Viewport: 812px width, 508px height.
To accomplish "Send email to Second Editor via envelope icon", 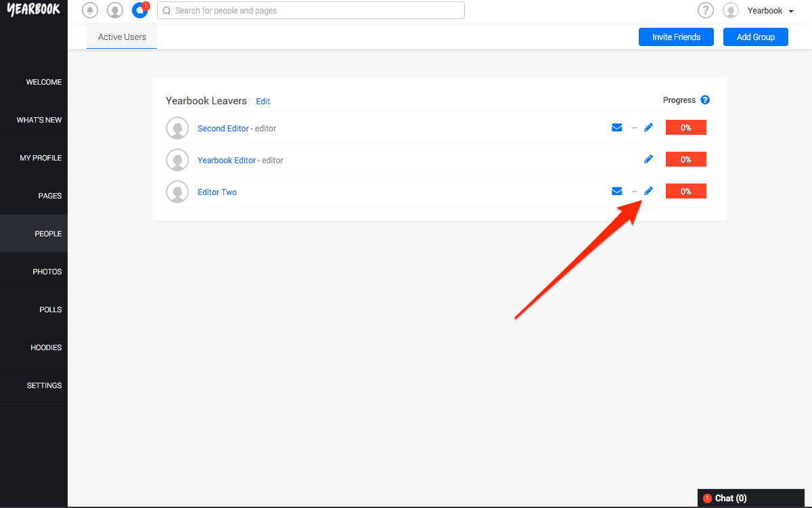I will click(617, 127).
